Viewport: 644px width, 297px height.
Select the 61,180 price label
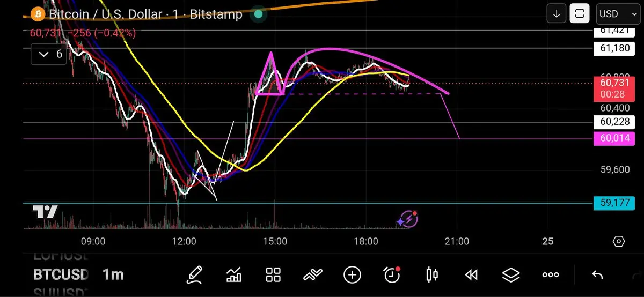click(614, 49)
